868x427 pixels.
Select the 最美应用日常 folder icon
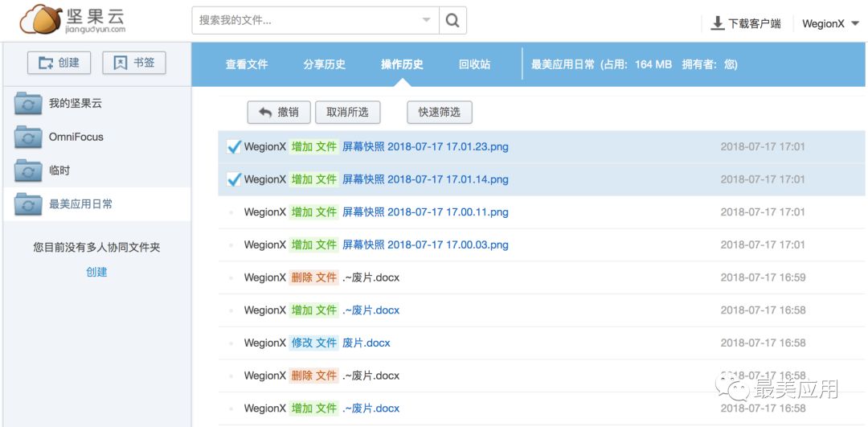pos(27,203)
